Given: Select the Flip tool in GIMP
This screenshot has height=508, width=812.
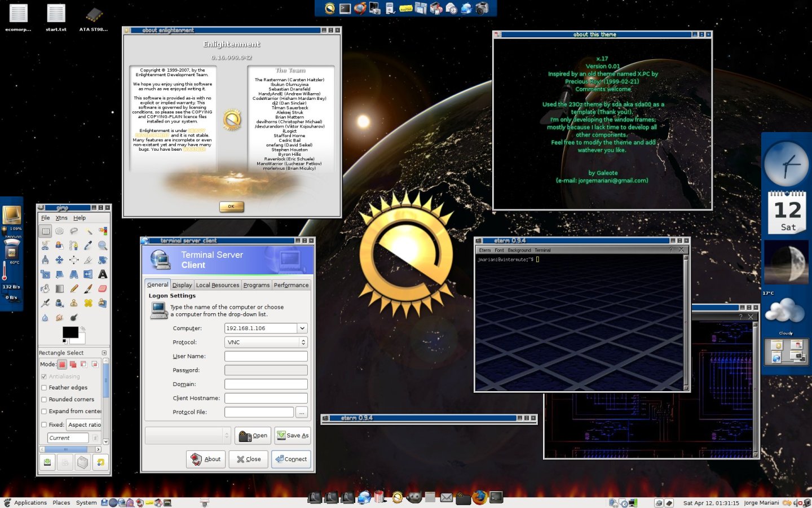Looking at the screenshot, I should pos(88,274).
